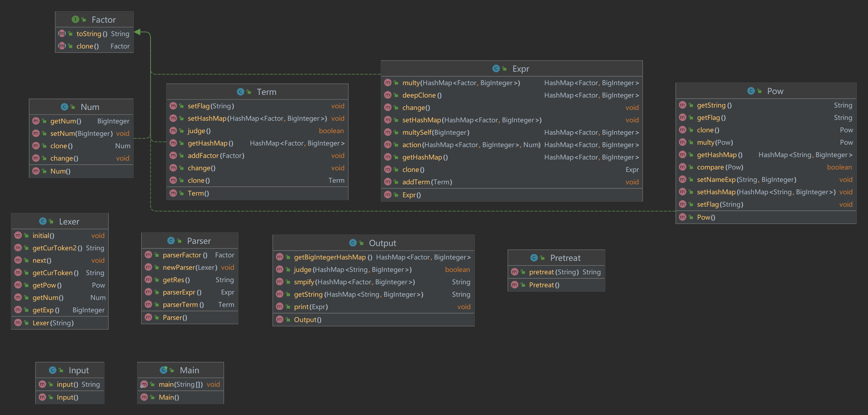Click the class icon beside Output

pos(353,243)
